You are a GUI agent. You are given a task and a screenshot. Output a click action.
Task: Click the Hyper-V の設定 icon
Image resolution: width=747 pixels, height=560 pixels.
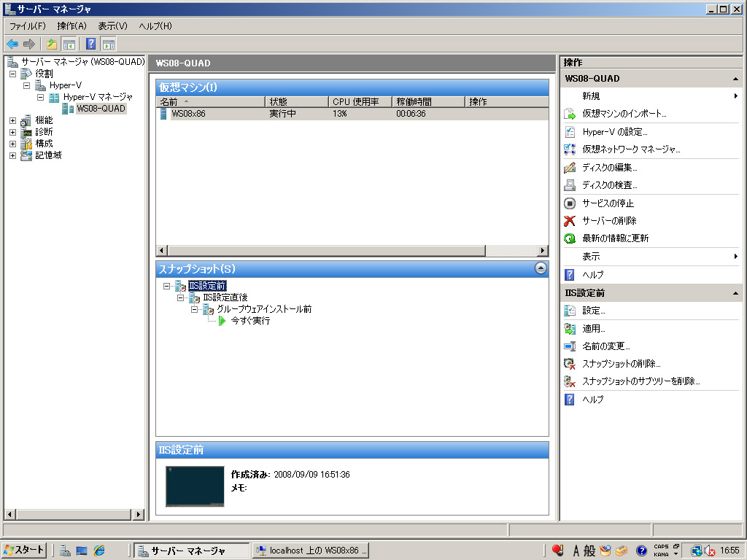[x=570, y=132]
